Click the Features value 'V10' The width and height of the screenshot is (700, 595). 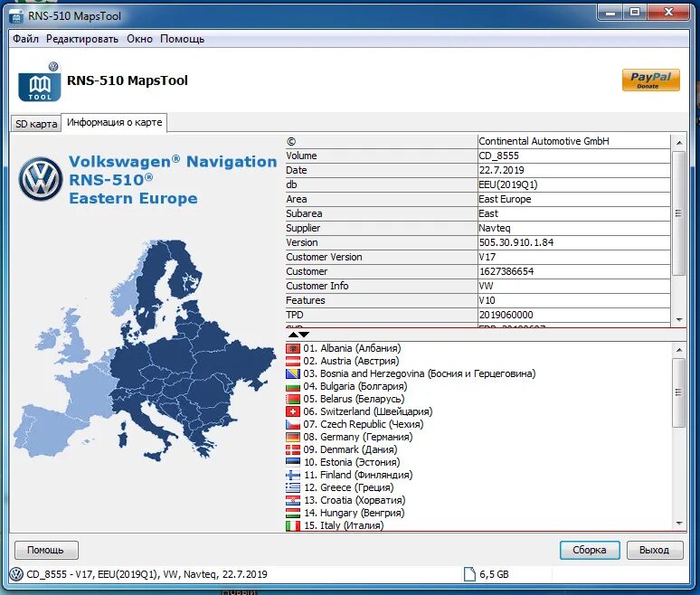click(x=573, y=300)
